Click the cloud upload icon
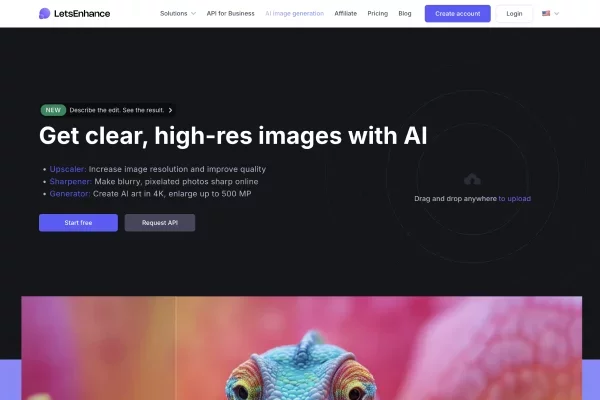600x400 pixels. click(472, 179)
